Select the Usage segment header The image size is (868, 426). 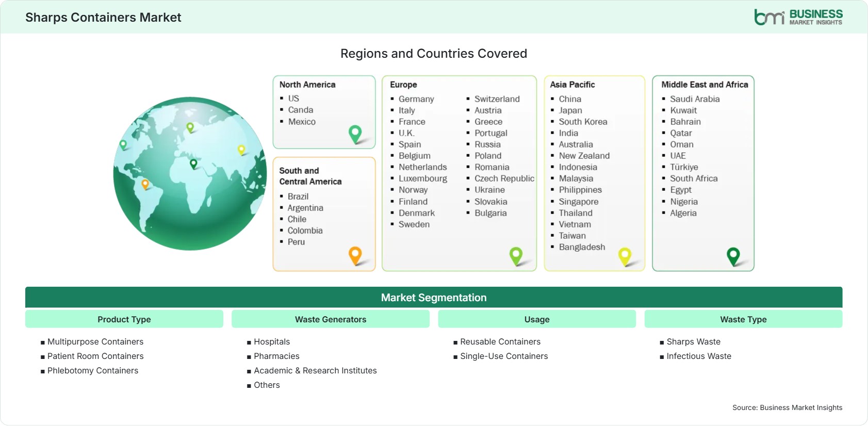(537, 319)
